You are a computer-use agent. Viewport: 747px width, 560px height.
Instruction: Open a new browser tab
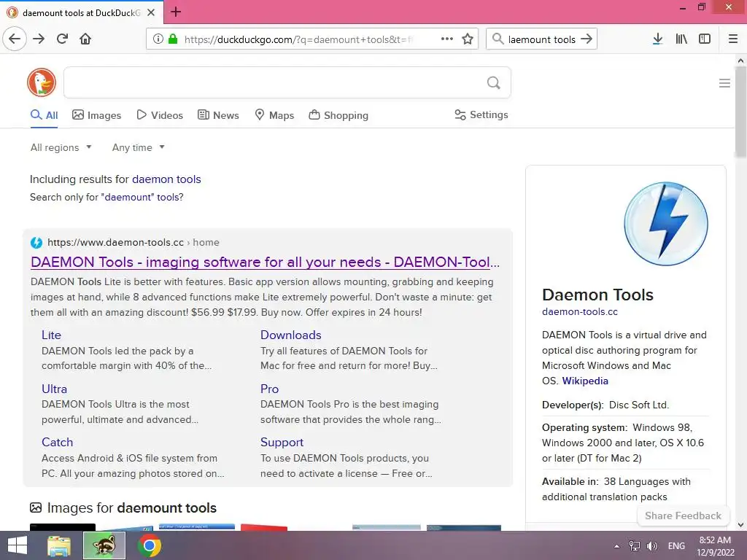[176, 12]
